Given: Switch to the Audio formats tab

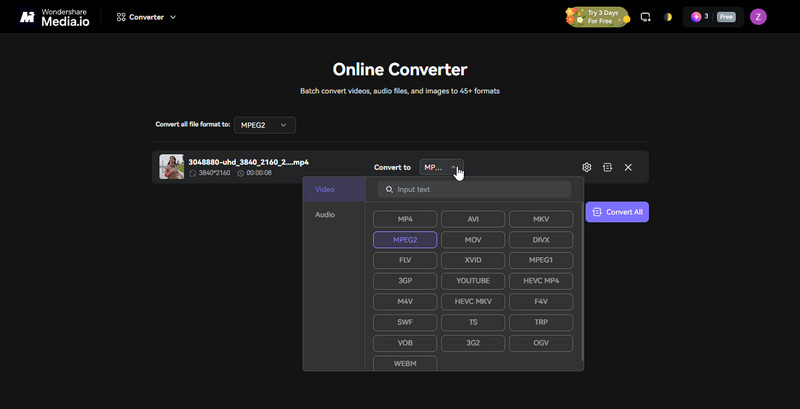Looking at the screenshot, I should (x=325, y=215).
